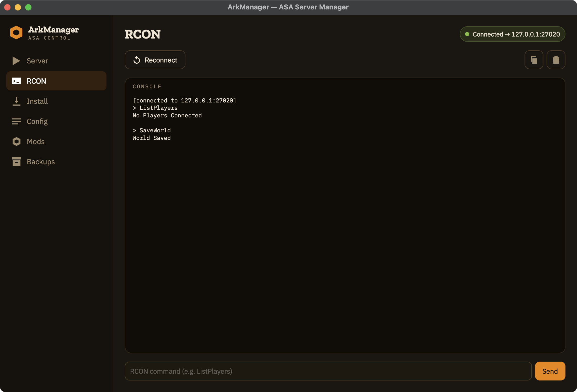Click the 'No Players Connected' console line

[167, 116]
